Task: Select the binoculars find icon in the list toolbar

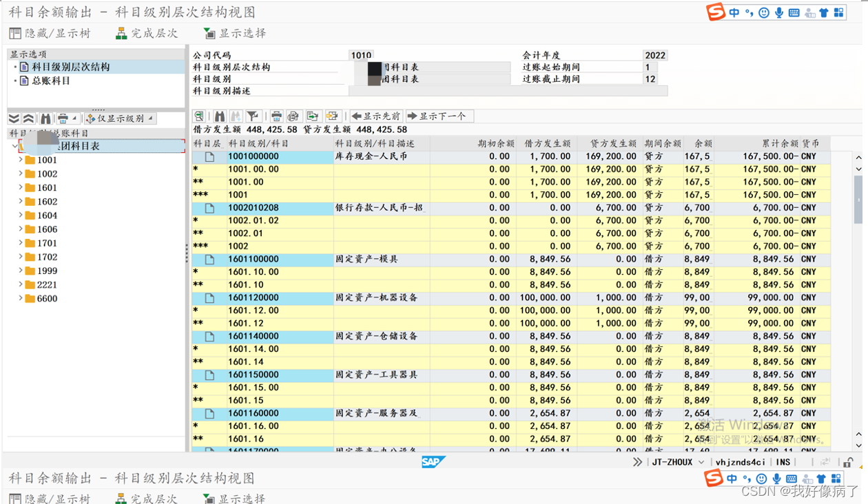Action: 219,116
